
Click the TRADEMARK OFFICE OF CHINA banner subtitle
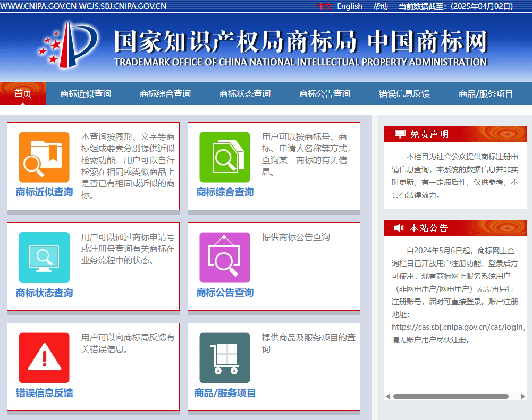(x=301, y=62)
